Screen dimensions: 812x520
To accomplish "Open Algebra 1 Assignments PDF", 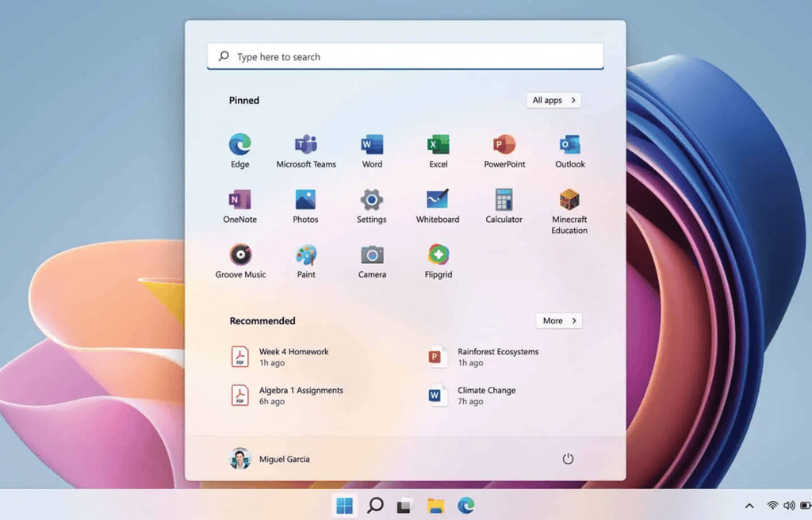I will coord(287,396).
